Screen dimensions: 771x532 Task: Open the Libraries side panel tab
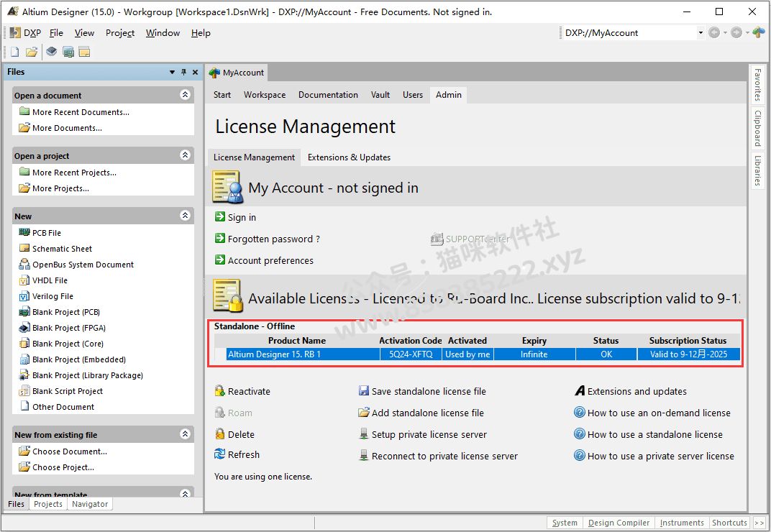click(x=758, y=170)
